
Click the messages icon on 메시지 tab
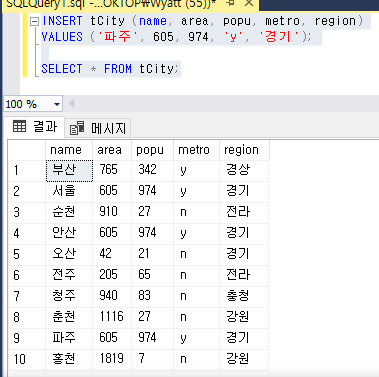coord(77,128)
